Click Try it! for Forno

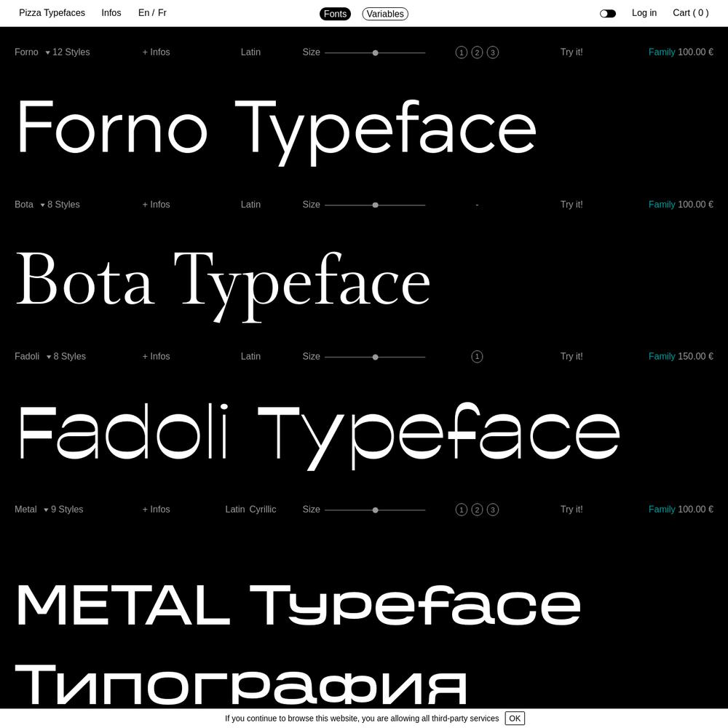(571, 52)
